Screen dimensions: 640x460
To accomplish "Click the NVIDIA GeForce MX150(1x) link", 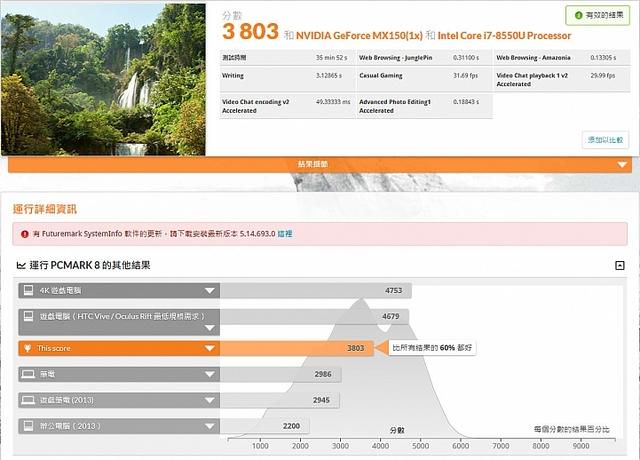I will coord(359,36).
